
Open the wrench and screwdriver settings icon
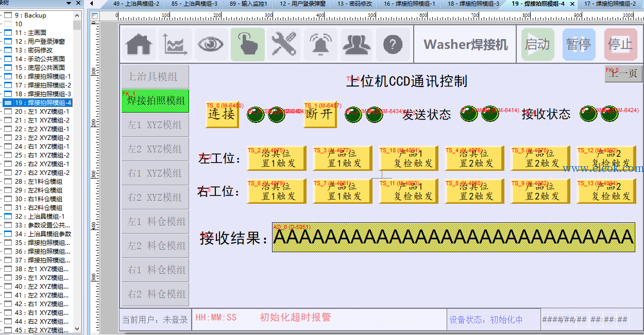point(284,45)
